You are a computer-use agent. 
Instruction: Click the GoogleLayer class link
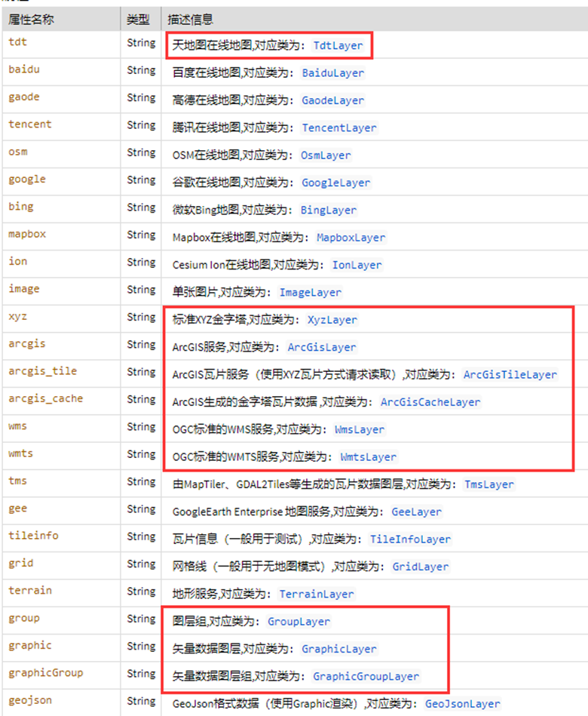[335, 183]
